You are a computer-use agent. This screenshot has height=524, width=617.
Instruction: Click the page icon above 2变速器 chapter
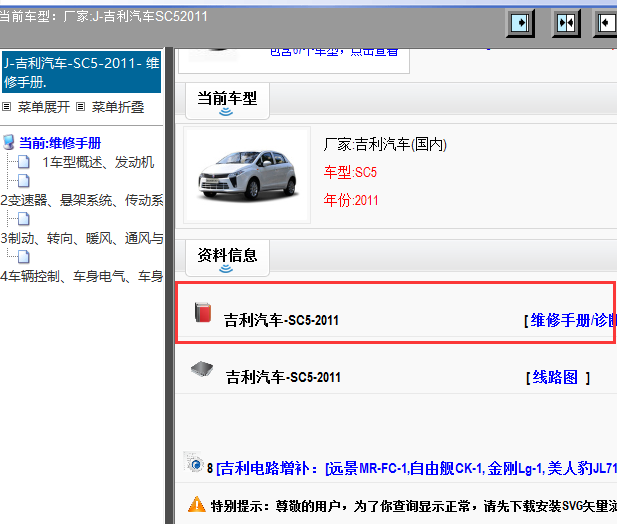pyautogui.click(x=24, y=181)
